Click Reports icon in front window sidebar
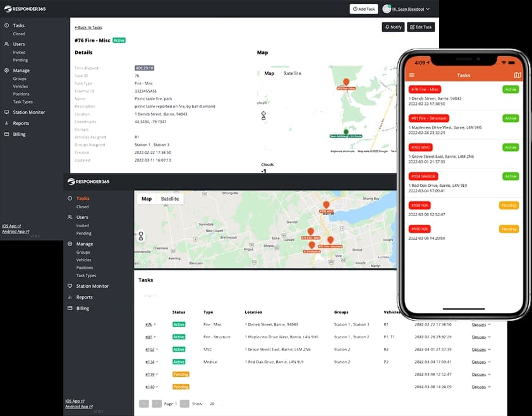 pyautogui.click(x=70, y=297)
